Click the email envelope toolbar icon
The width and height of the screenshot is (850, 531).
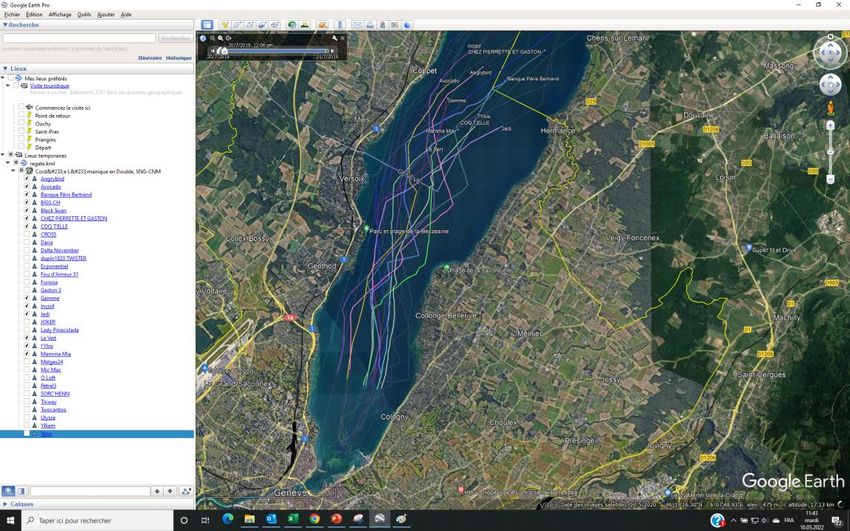[357, 24]
